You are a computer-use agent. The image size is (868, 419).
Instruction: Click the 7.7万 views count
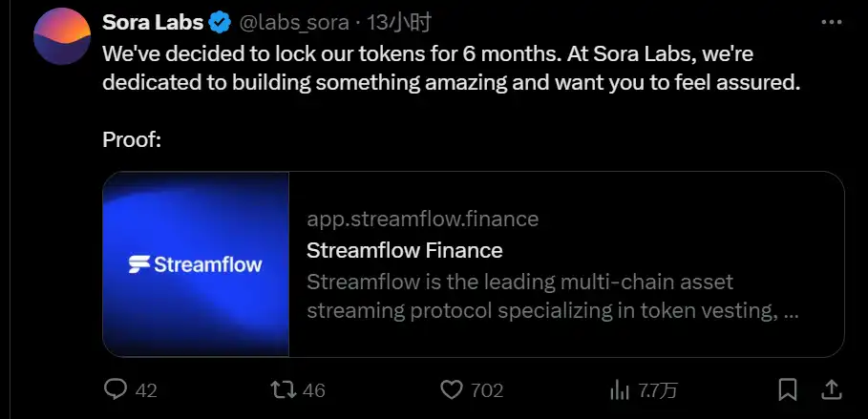(658, 390)
